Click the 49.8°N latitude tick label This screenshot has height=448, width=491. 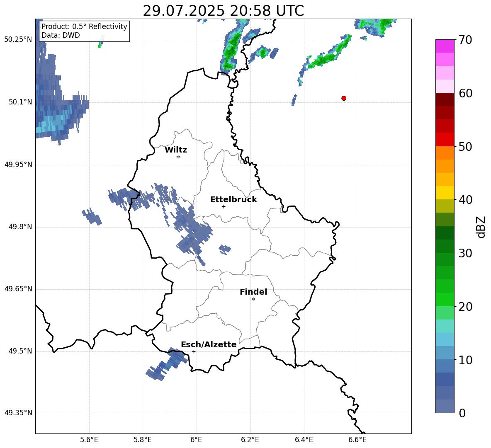[20, 227]
